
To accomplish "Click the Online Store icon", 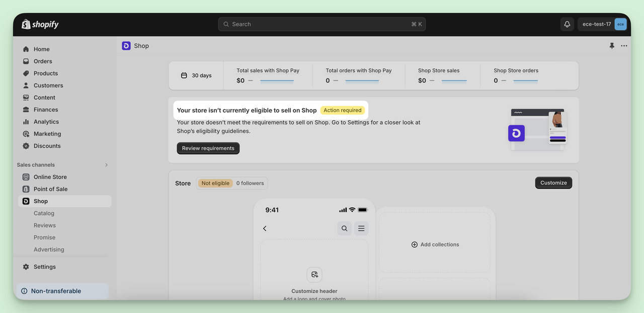I will tap(26, 177).
